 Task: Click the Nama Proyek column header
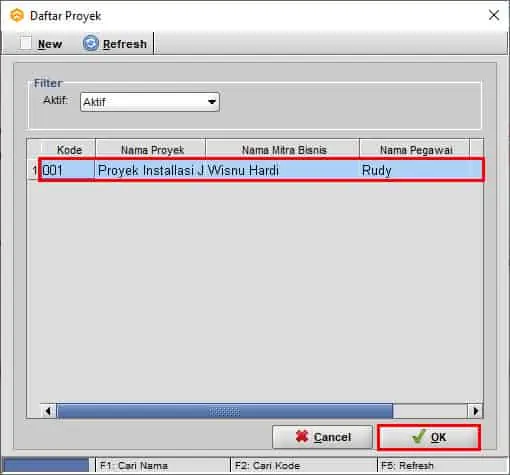(x=151, y=150)
